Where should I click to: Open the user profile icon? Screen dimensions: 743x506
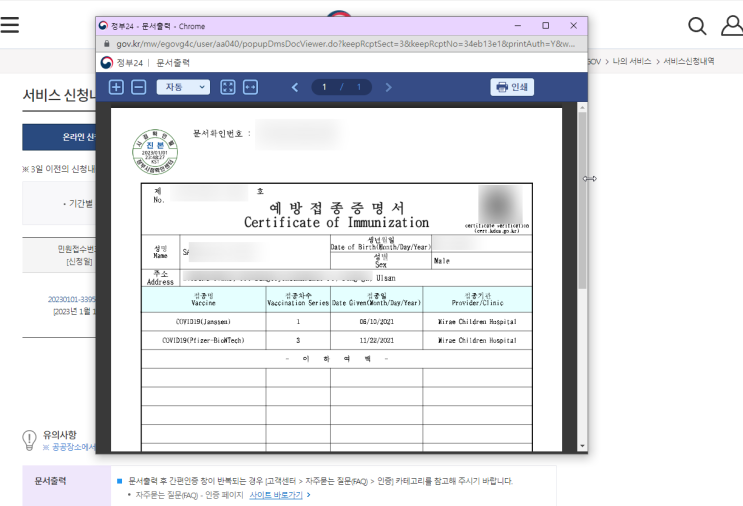tap(732, 26)
